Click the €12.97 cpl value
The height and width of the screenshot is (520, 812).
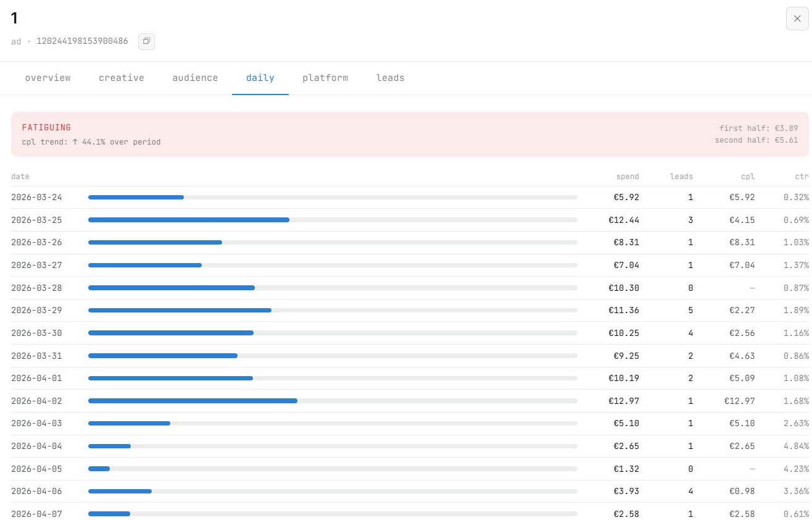pos(739,401)
